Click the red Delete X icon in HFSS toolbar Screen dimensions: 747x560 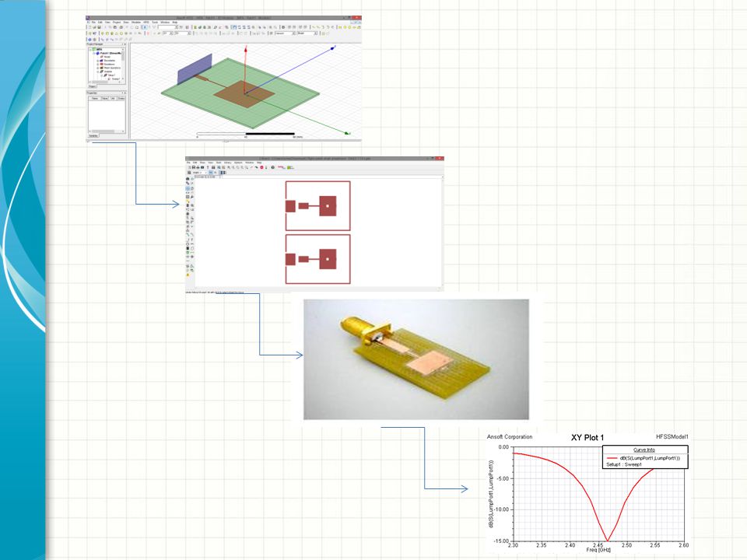pyautogui.click(x=148, y=33)
